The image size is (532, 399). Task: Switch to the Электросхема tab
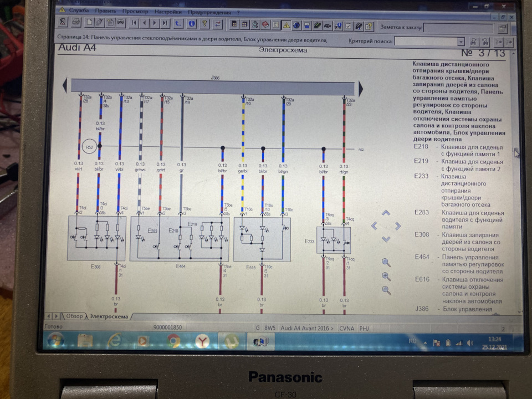[109, 316]
